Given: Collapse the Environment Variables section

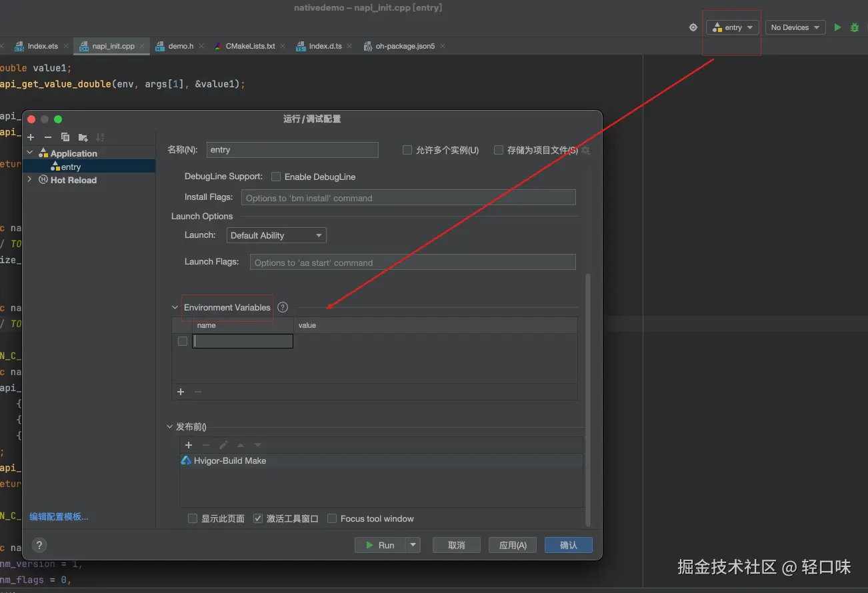Looking at the screenshot, I should point(175,307).
